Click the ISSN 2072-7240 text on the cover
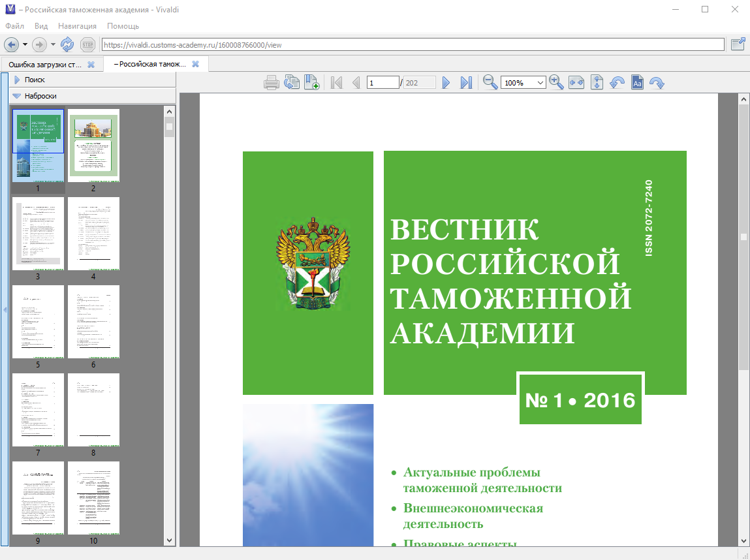The height and width of the screenshot is (560, 750). pos(649,218)
